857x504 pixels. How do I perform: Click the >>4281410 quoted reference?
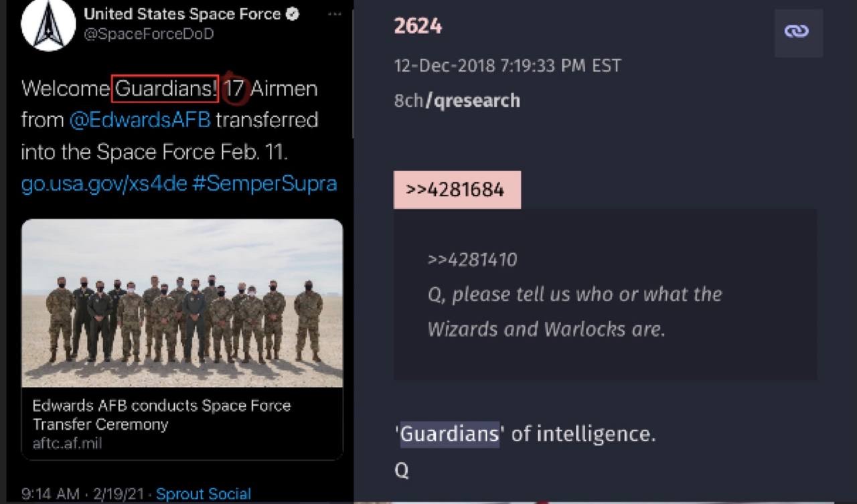tap(473, 260)
